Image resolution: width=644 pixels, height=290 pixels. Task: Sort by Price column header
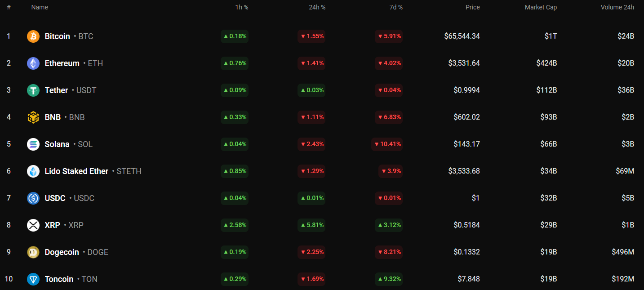coord(472,7)
